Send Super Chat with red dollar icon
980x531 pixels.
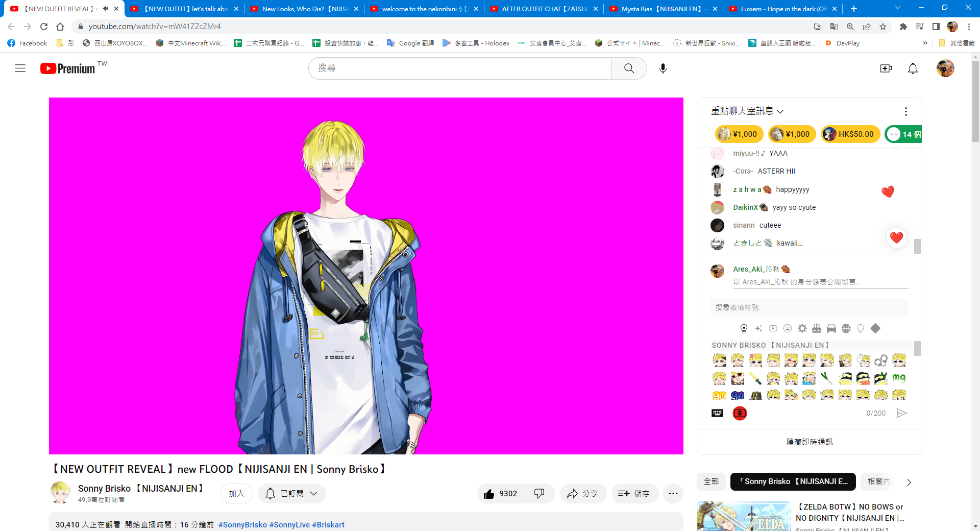point(740,413)
